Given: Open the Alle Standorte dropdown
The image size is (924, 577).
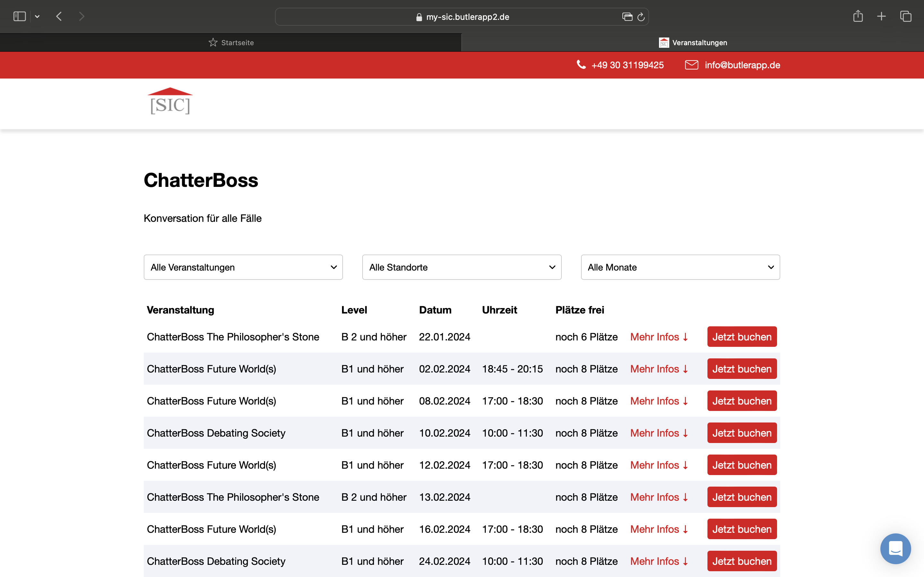Looking at the screenshot, I should coord(461,267).
